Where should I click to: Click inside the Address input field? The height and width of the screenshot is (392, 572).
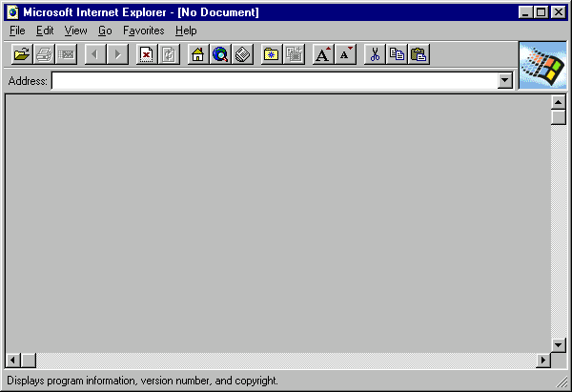(275, 81)
